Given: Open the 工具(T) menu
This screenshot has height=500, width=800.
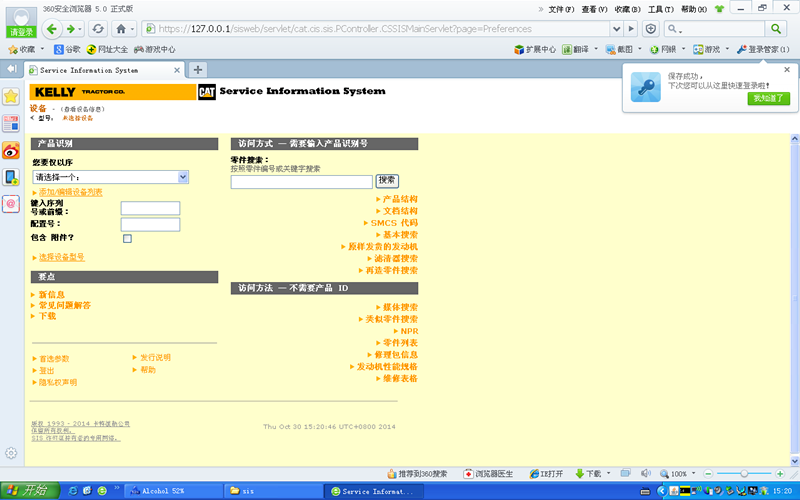Looking at the screenshot, I should tap(661, 9).
